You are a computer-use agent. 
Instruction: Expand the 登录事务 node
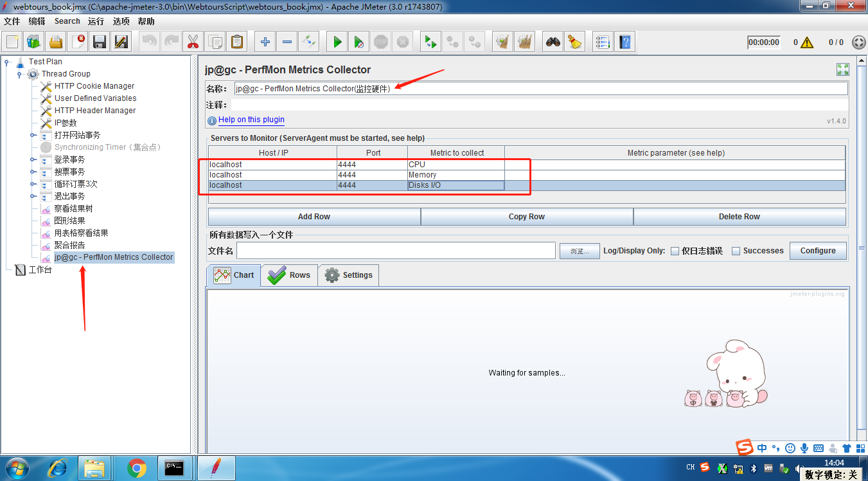[x=33, y=159]
